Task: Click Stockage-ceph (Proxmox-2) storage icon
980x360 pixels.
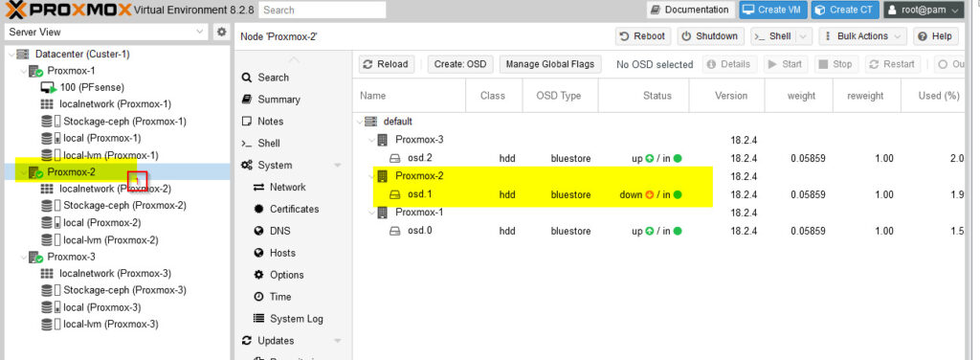Action: 50,206
